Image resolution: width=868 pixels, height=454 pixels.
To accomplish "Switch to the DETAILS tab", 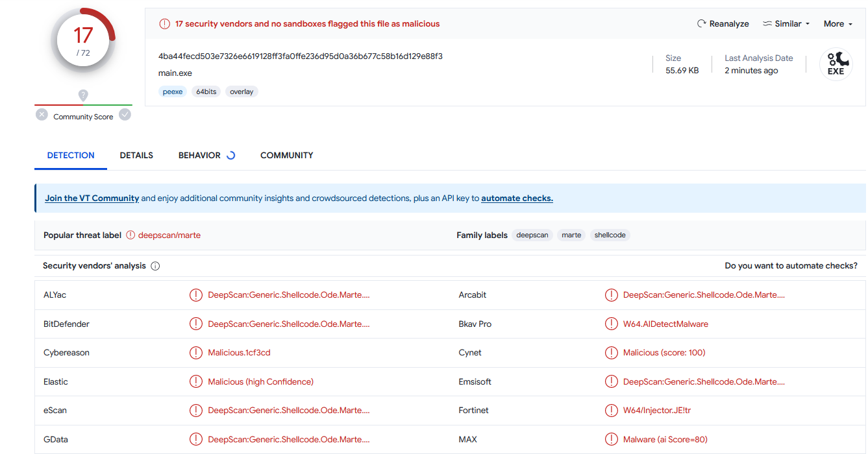I will (x=136, y=156).
